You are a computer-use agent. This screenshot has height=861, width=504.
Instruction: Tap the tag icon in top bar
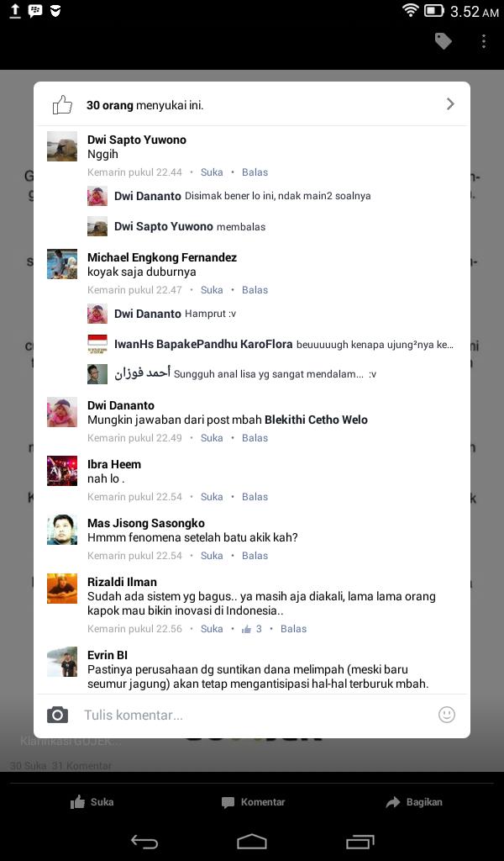pos(444,41)
